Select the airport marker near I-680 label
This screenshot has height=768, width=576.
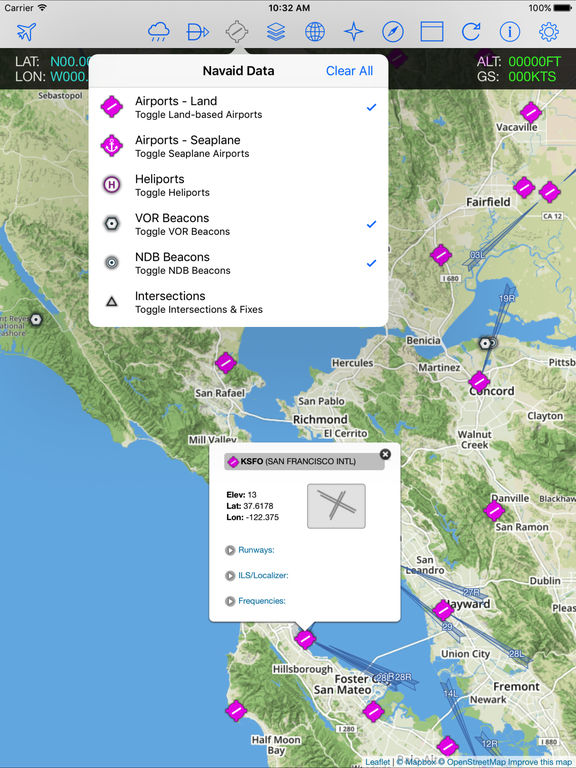coord(440,255)
